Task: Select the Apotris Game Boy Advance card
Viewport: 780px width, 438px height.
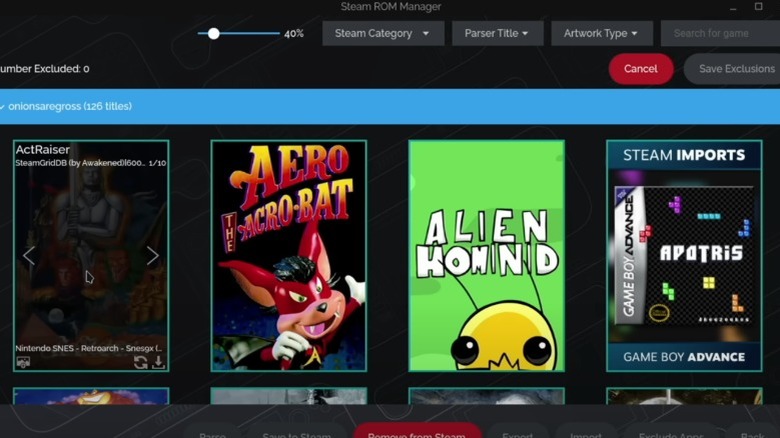Action: tap(684, 256)
